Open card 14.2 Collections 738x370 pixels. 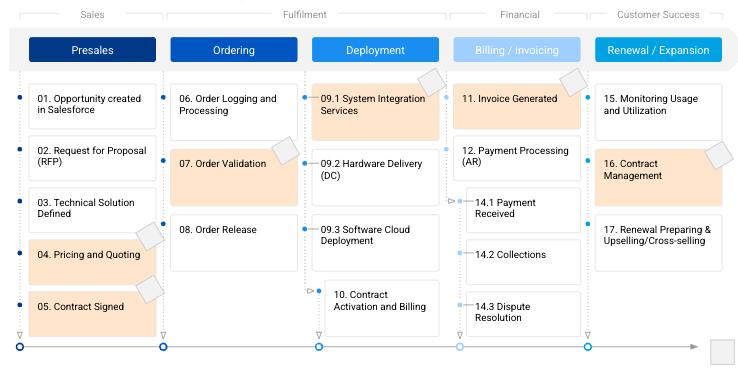tap(523, 262)
